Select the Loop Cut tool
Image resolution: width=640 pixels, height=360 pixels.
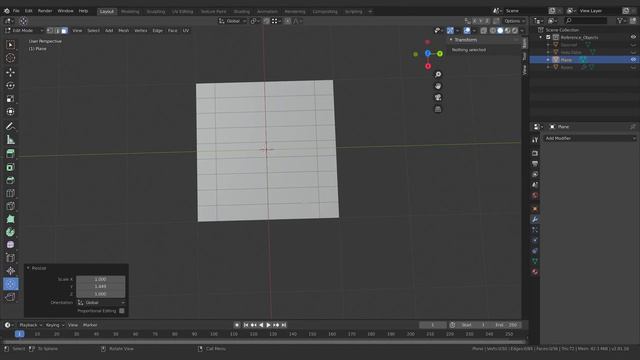[11, 193]
